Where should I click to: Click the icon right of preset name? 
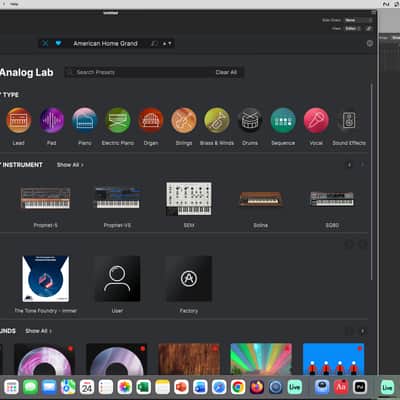[x=154, y=43]
